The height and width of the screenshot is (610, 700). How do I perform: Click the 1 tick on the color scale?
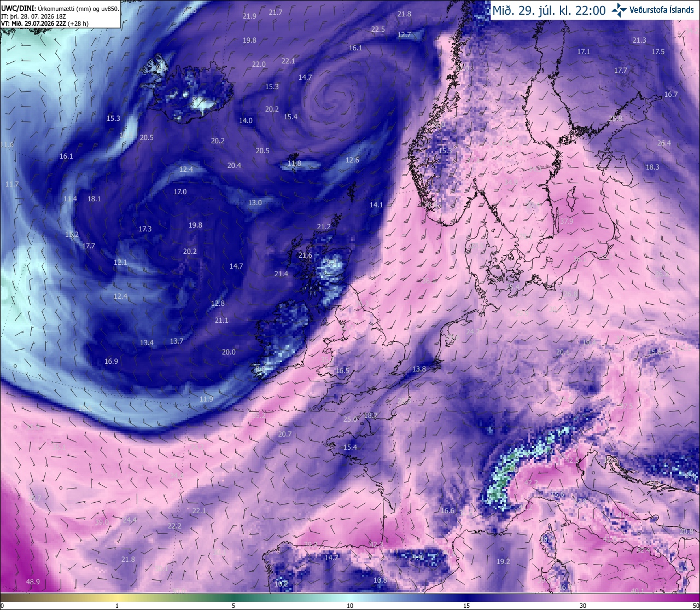pos(117,606)
